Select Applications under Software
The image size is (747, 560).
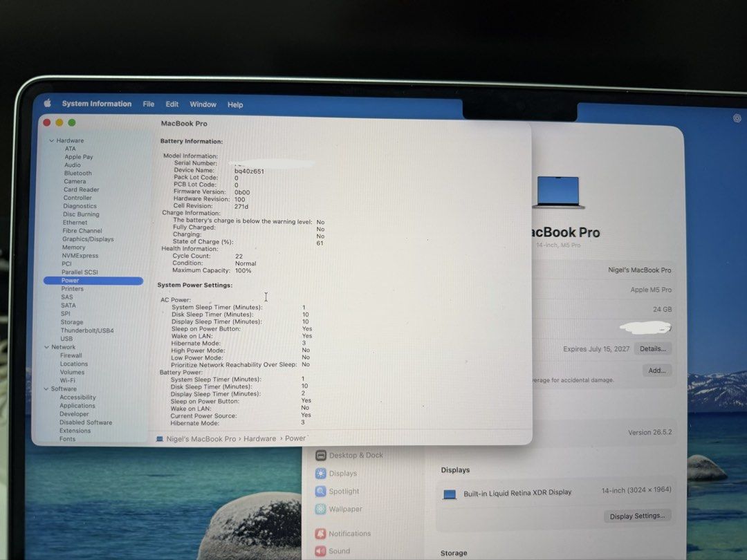(x=77, y=406)
